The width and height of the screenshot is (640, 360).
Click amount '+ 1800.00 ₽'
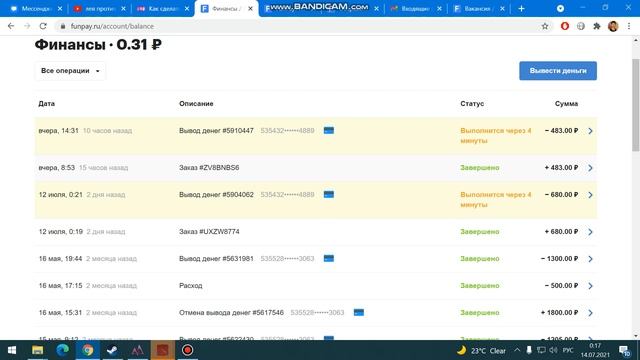click(x=559, y=313)
